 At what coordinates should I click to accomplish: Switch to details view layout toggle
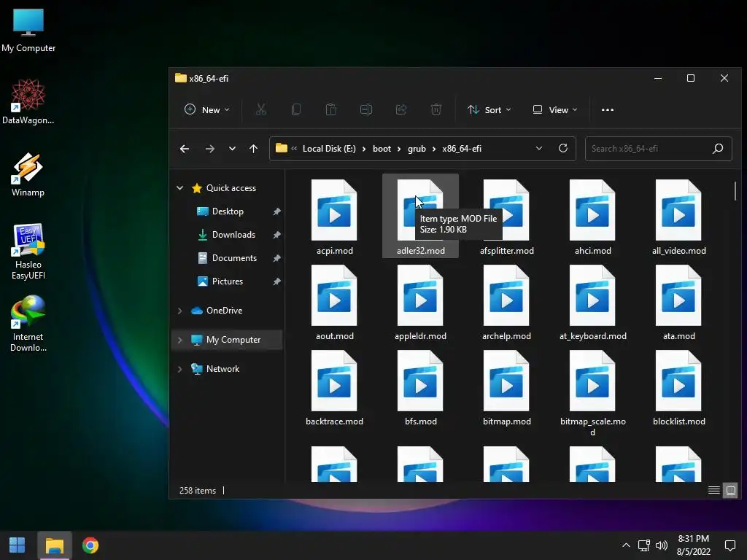(x=713, y=491)
